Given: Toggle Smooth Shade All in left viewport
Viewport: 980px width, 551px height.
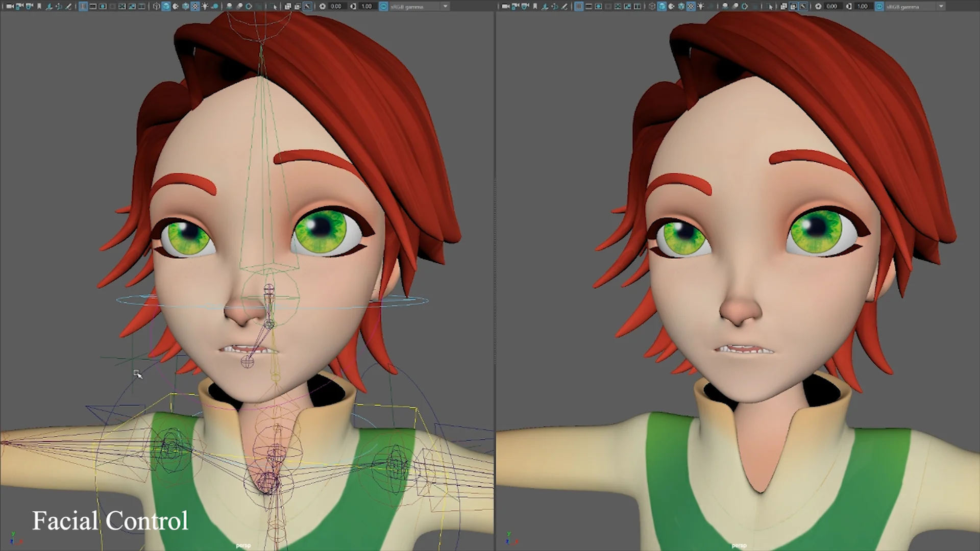Looking at the screenshot, I should coord(166,6).
